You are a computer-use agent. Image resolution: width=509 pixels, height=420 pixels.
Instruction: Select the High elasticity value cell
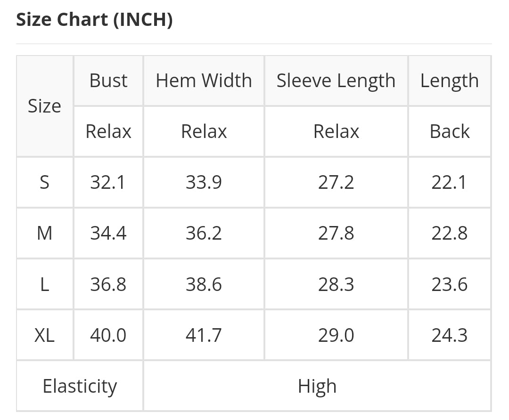coord(317,386)
